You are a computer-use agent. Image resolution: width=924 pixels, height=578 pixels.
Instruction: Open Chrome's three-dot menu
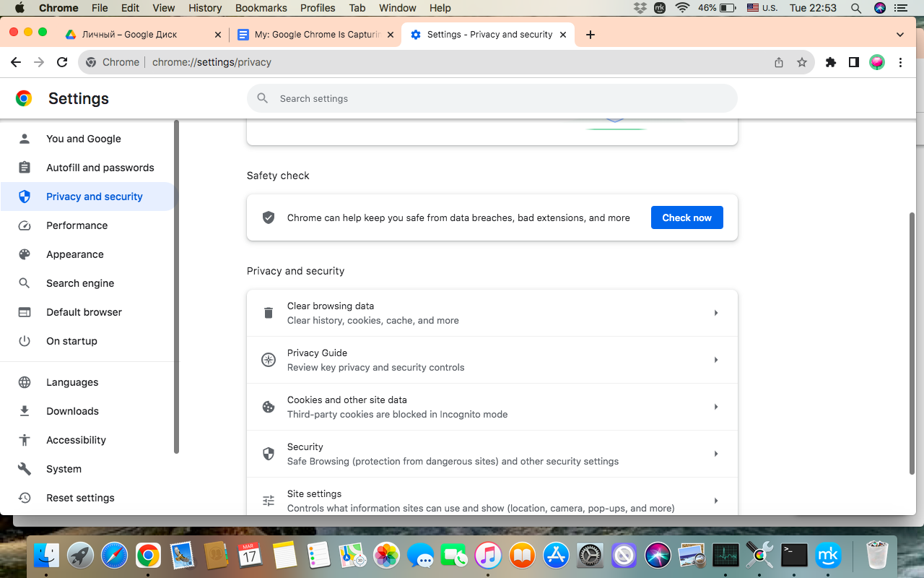(x=900, y=62)
